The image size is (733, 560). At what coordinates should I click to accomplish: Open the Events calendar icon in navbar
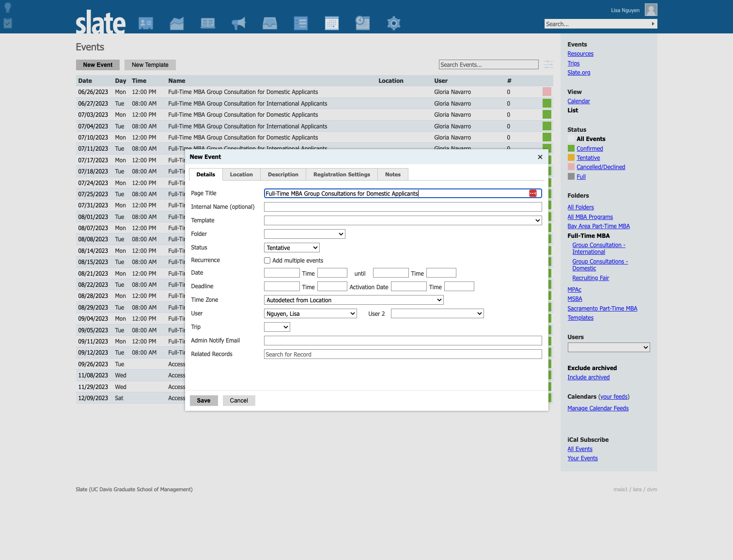(332, 23)
